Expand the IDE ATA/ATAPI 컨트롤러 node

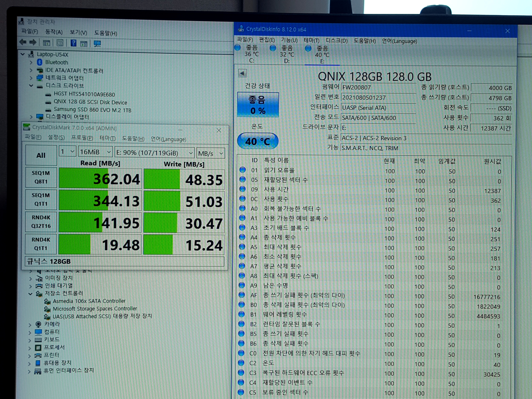click(31, 70)
